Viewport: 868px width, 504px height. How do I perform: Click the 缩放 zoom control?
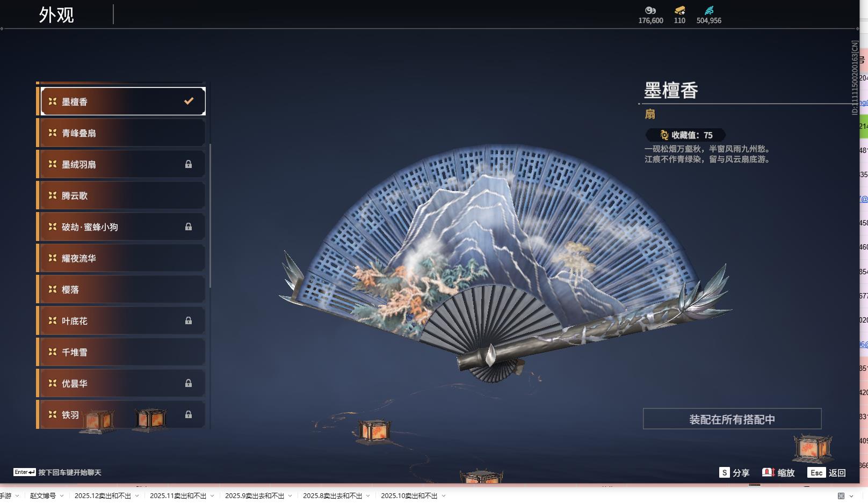coord(778,472)
